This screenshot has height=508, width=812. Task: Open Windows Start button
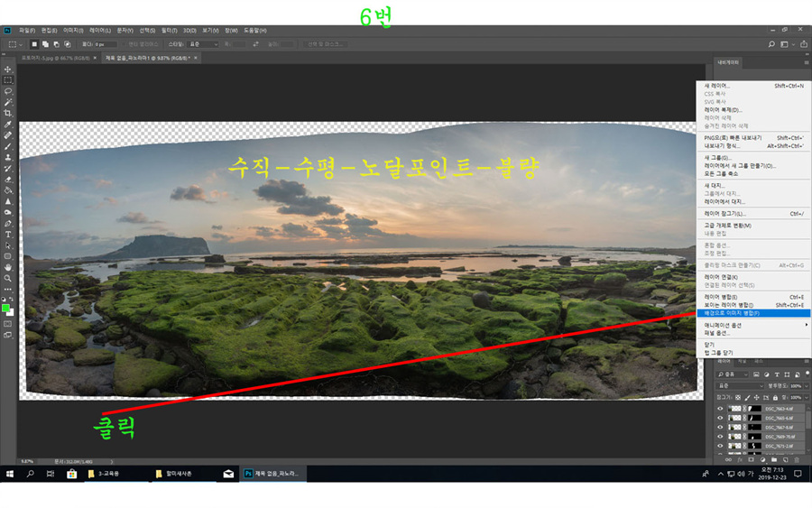(x=9, y=474)
